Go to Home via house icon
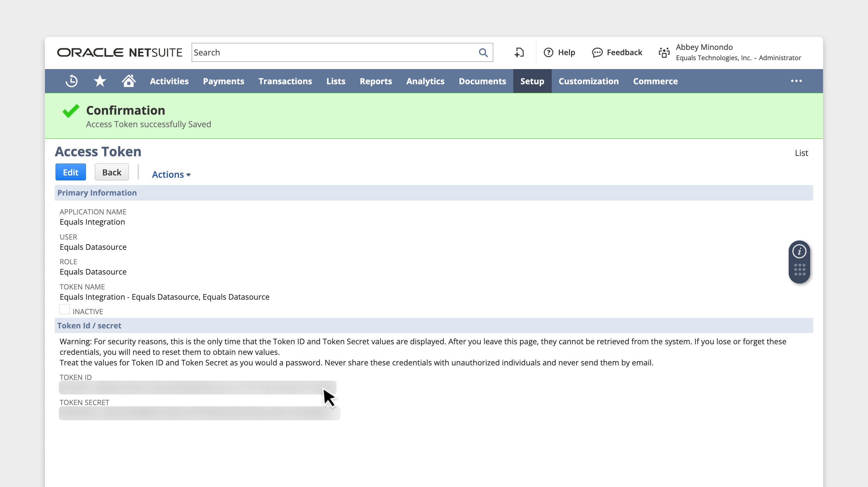Viewport: 868px width, 487px height. point(128,81)
